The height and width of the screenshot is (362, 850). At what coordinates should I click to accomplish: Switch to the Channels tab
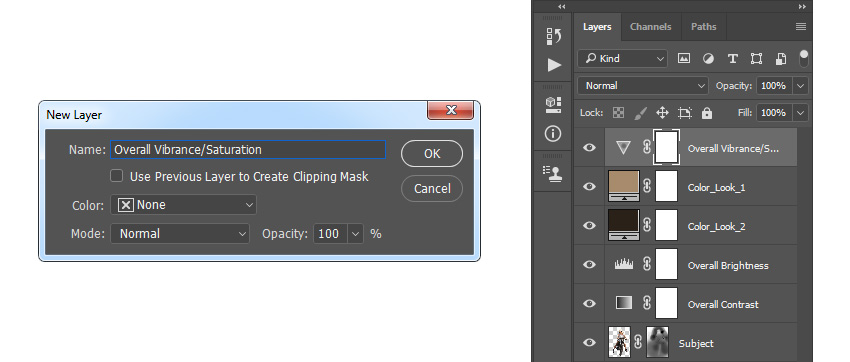click(x=651, y=27)
